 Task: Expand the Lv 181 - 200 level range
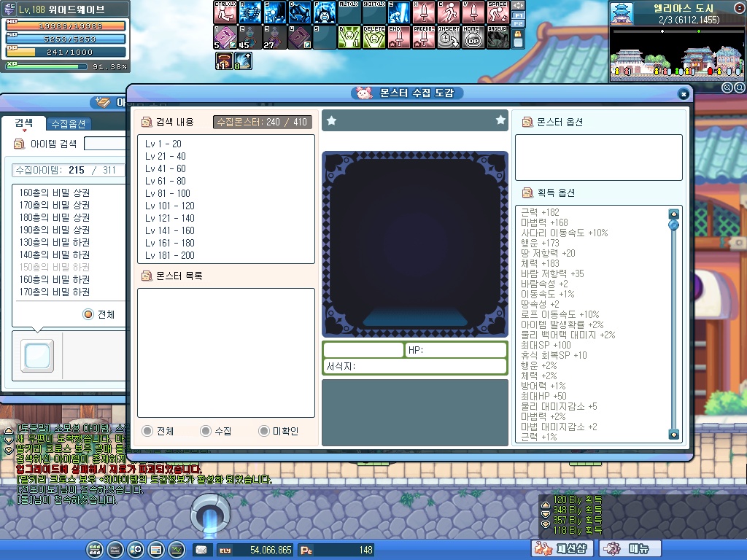(x=170, y=255)
